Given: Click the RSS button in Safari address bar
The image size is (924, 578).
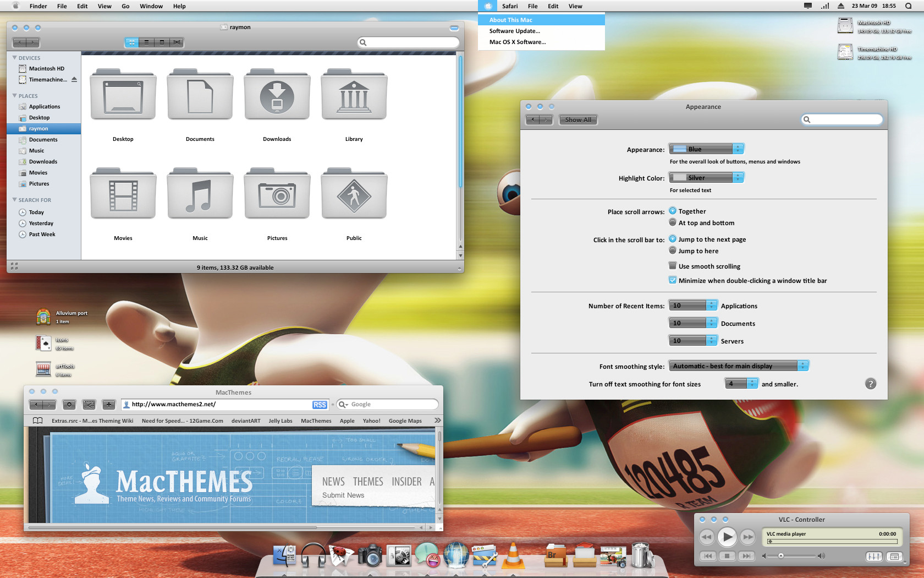Looking at the screenshot, I should [320, 405].
